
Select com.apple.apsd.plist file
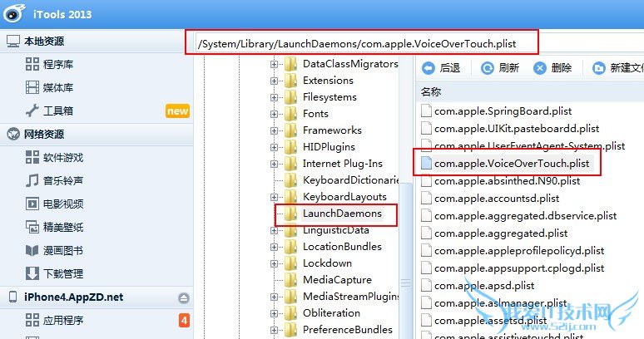[x=484, y=285]
